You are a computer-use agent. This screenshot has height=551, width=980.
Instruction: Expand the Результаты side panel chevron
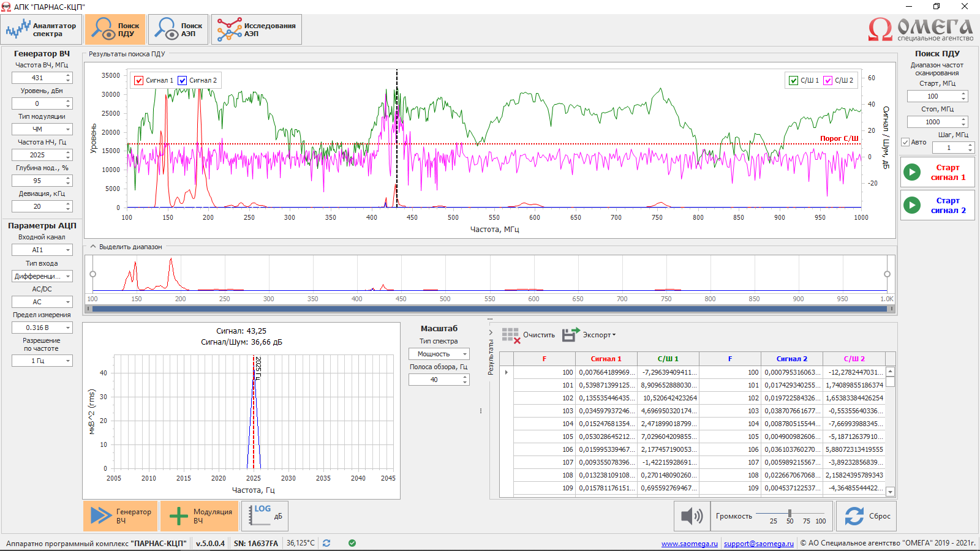point(491,332)
